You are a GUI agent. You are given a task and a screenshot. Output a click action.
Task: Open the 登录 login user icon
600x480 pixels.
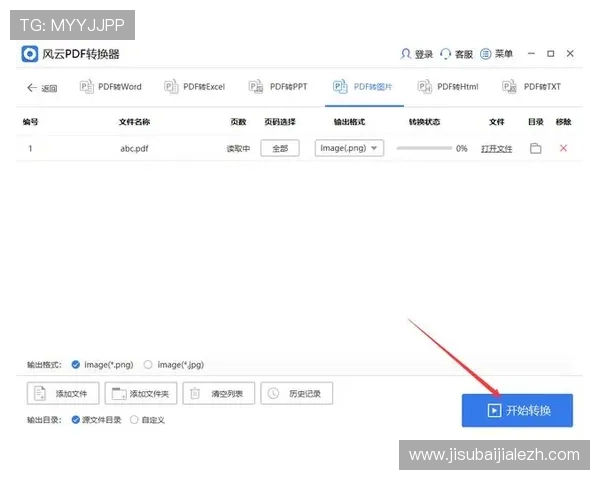pos(406,54)
